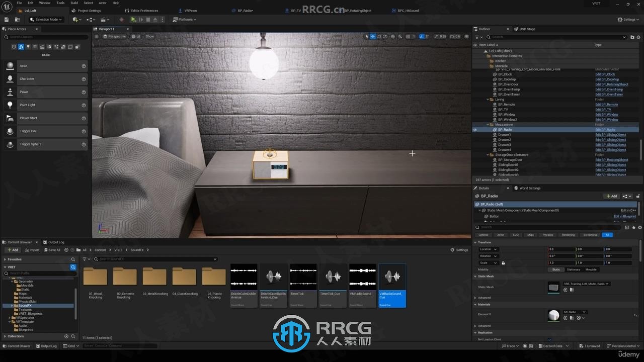Click the Details property matrix grid icon
The height and width of the screenshot is (362, 644).
(x=627, y=227)
